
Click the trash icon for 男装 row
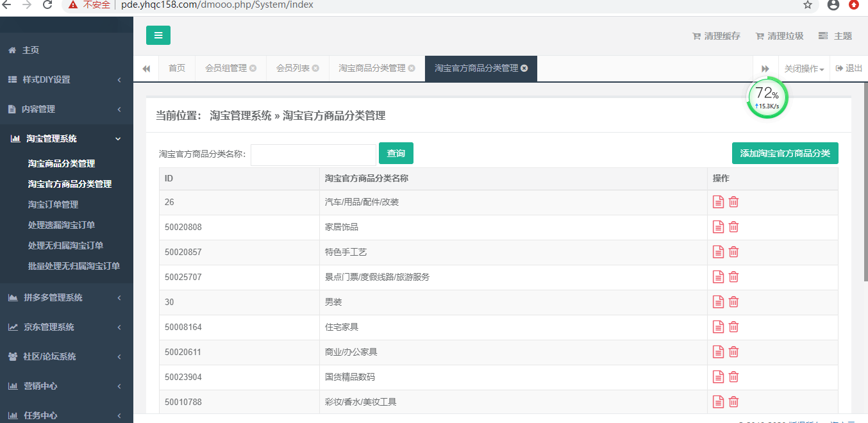pyautogui.click(x=734, y=302)
